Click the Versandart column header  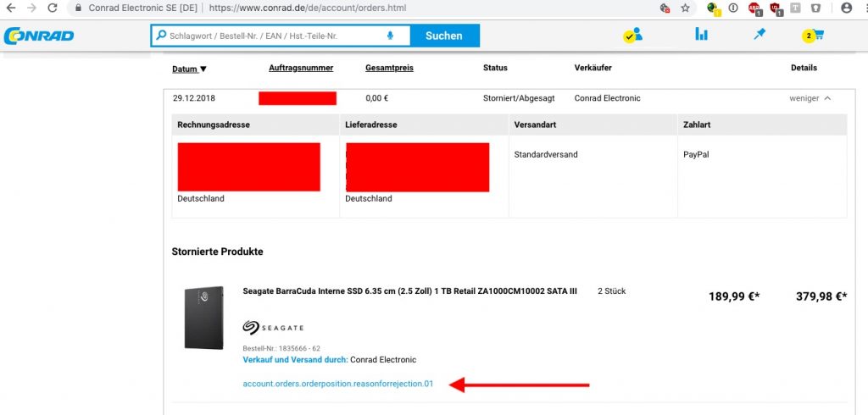coord(535,125)
